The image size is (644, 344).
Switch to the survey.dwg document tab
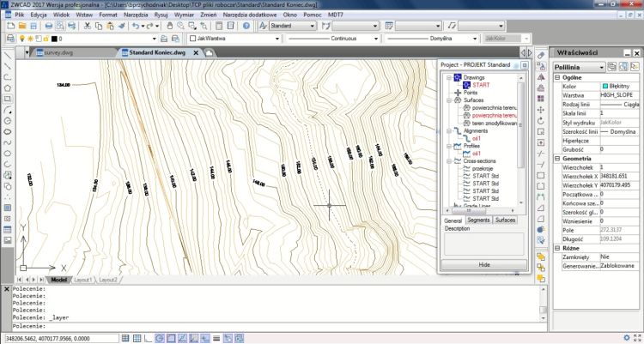point(58,53)
